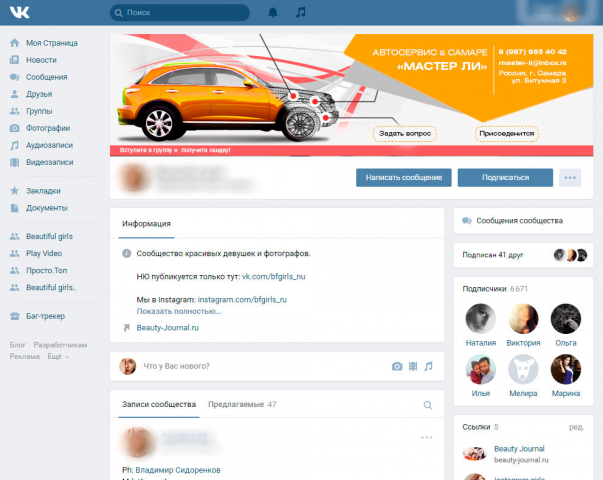Switch to the Предлагаемые 47 tab

click(x=242, y=404)
